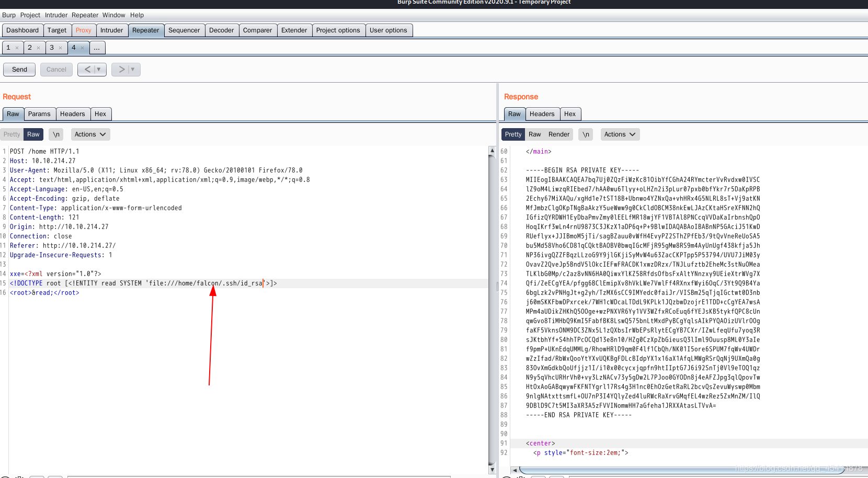Image resolution: width=868 pixels, height=478 pixels.
Task: Open the Request Params tab
Action: point(40,114)
